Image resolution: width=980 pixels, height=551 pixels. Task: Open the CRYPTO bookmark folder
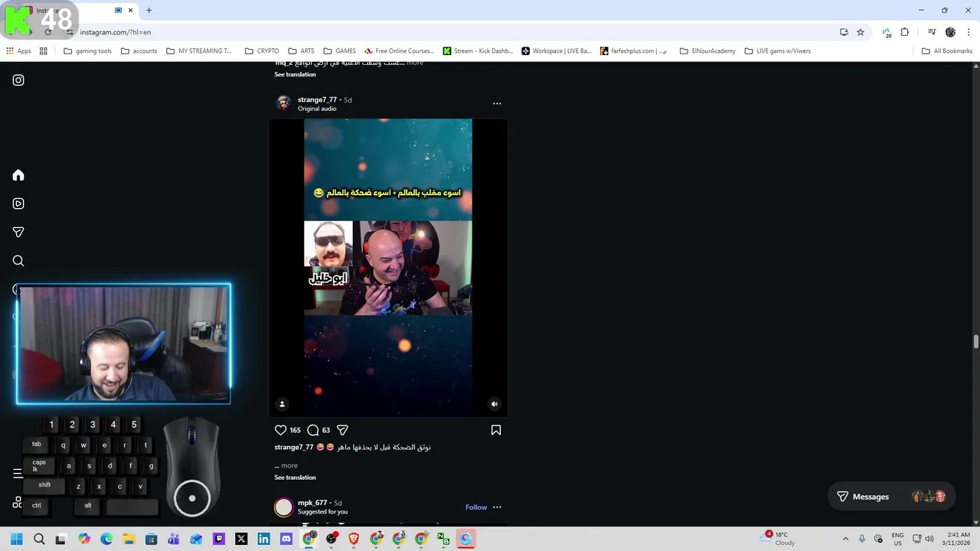pos(262,51)
